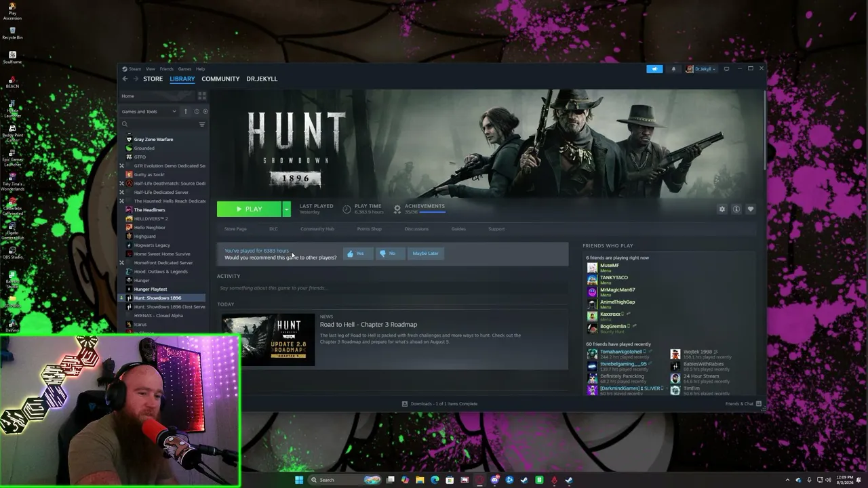Go to the COMMUNITY tab
Screen dimensions: 868x488
click(x=220, y=79)
